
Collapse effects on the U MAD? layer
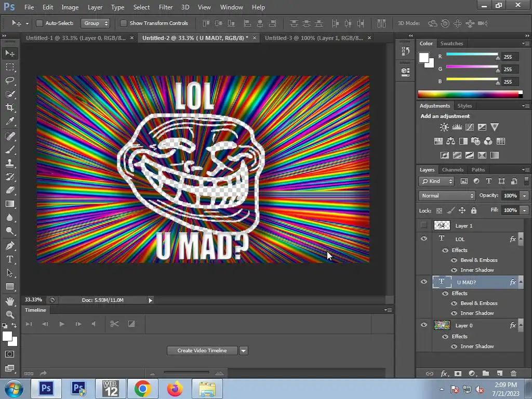pos(521,282)
